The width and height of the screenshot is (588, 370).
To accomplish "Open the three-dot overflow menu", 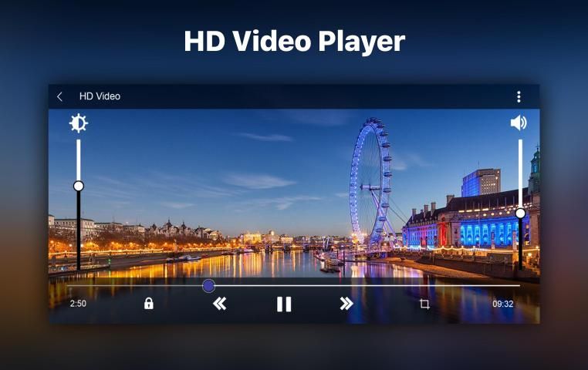I will tap(519, 96).
